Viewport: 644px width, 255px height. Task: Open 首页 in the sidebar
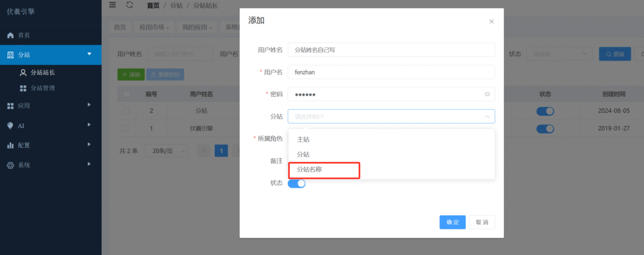tap(50, 35)
